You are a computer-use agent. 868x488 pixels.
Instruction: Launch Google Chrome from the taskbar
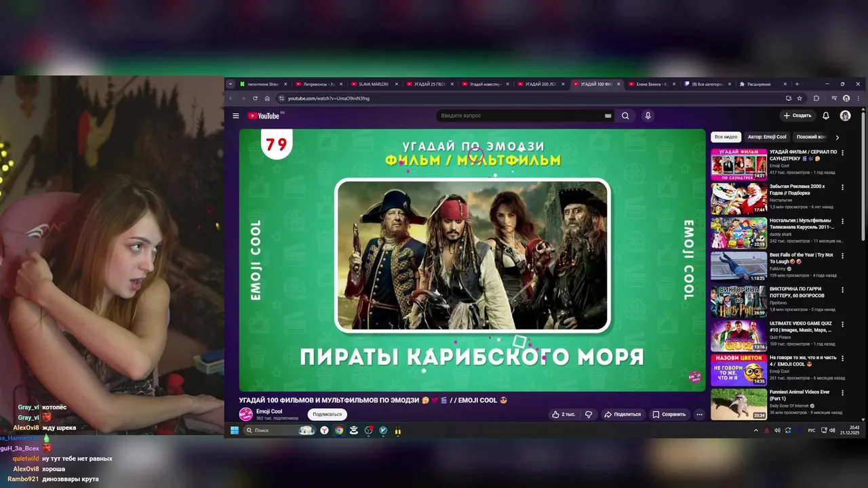(339, 430)
